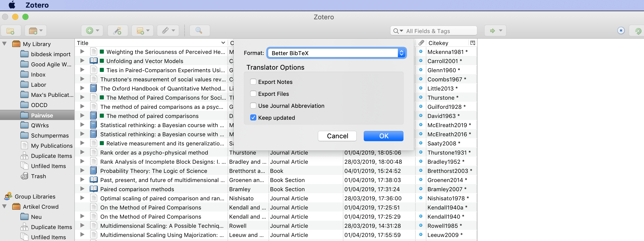Check the Export Files option
Screen dimensions: 644x241
click(x=253, y=94)
